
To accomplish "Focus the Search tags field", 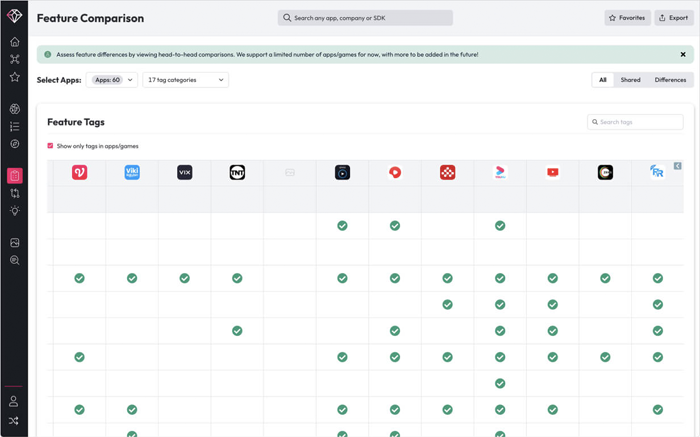I will pos(635,122).
